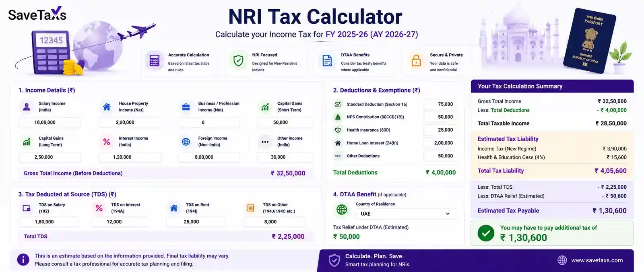
Task: Edit the Foreign Income field 8,00,000
Action: [209, 157]
